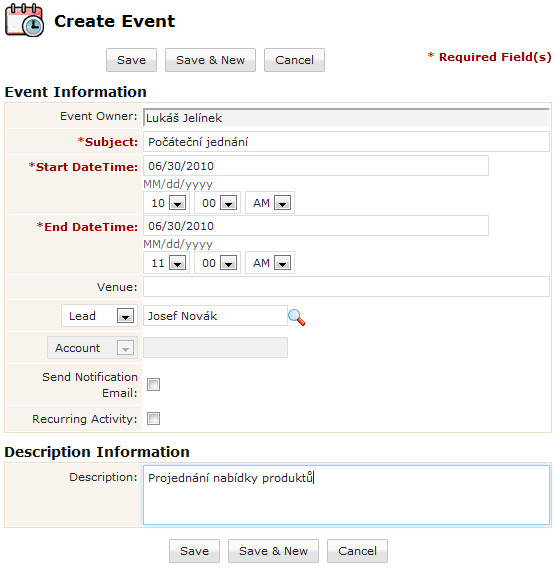Click inside the Description text area
Screen dimensions: 556x569
(x=347, y=495)
